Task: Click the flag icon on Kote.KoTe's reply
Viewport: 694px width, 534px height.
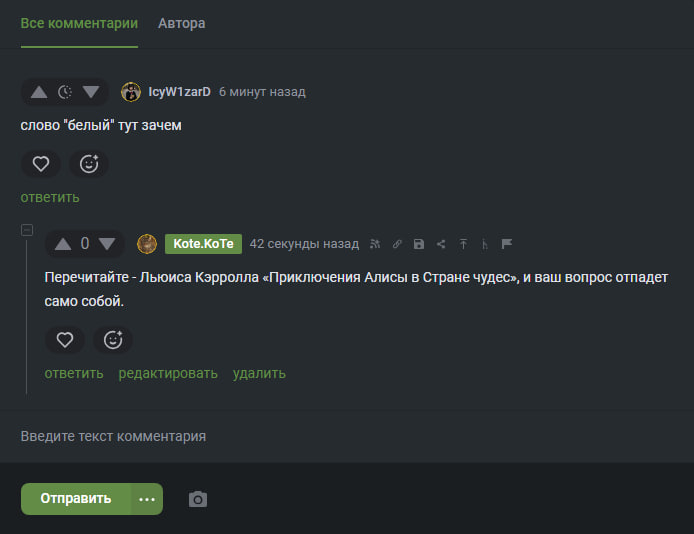Action: point(507,244)
